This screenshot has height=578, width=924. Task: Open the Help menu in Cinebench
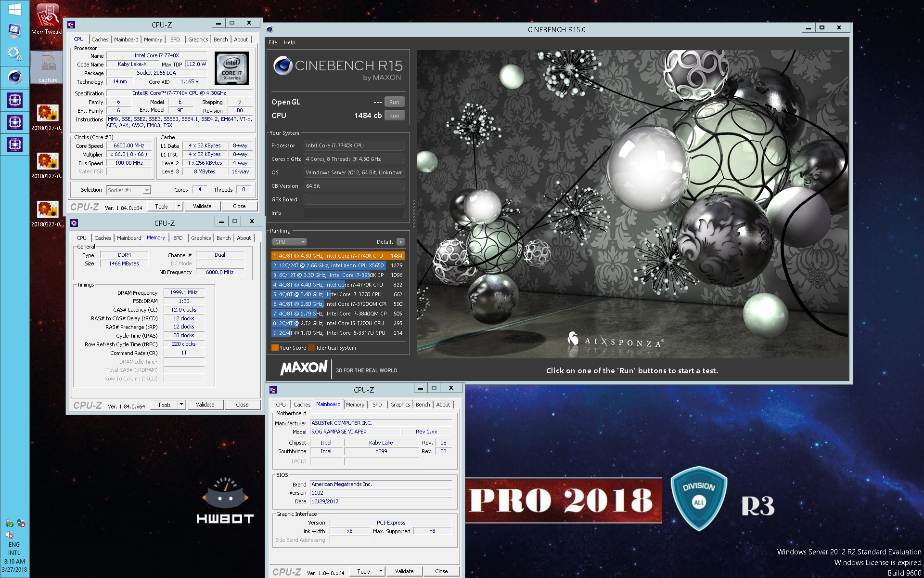pos(289,42)
